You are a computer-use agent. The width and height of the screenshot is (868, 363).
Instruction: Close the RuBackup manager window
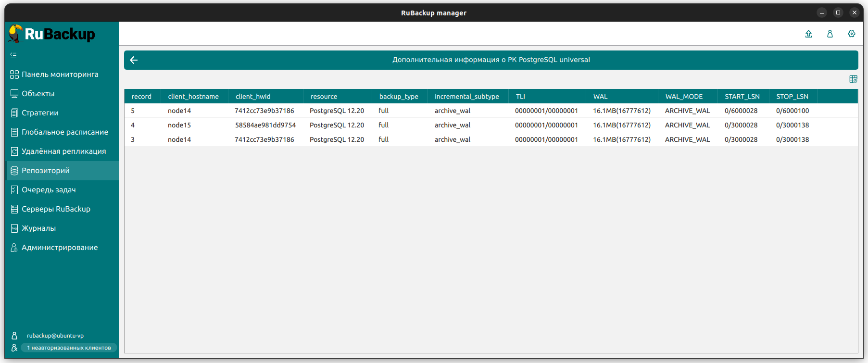click(855, 13)
